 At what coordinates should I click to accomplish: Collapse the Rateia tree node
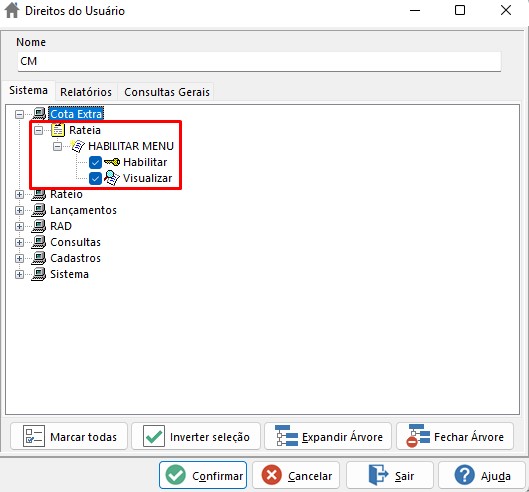[38, 130]
